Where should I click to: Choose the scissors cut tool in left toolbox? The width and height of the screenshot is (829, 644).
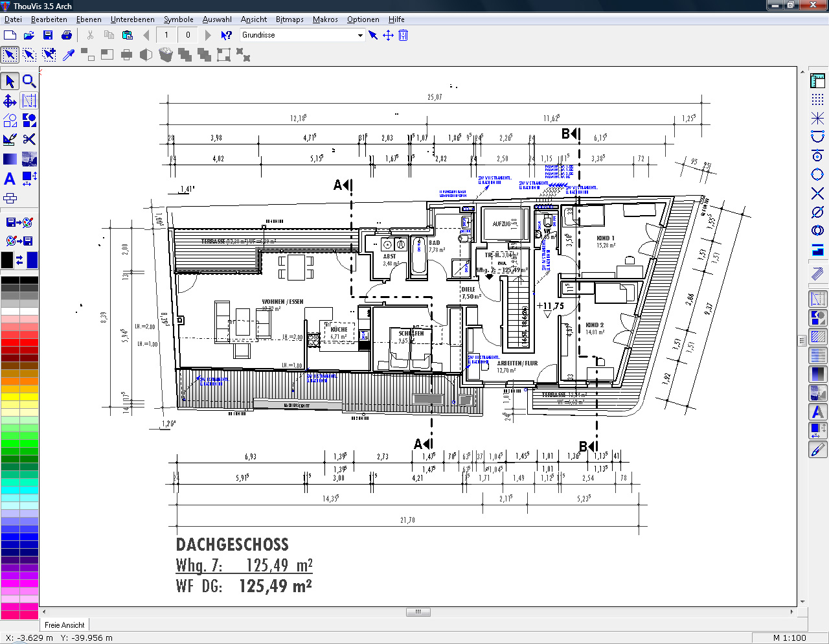pos(29,139)
